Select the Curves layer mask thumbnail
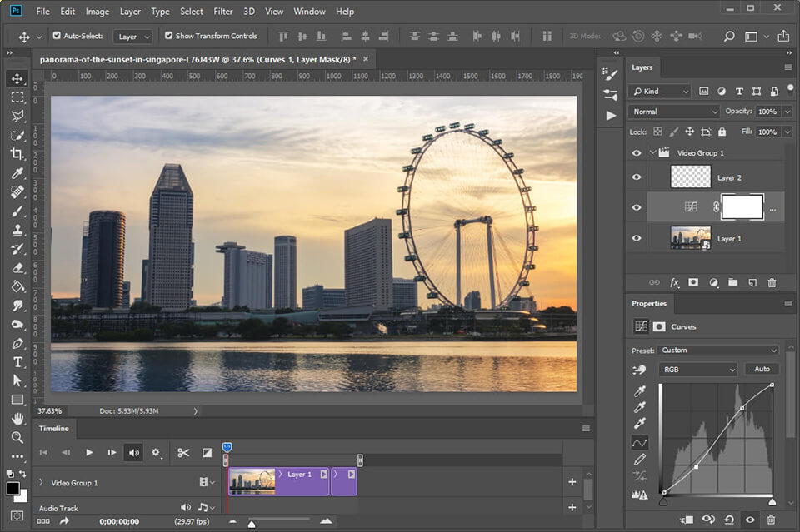Screen dimensions: 800x532 point(742,207)
